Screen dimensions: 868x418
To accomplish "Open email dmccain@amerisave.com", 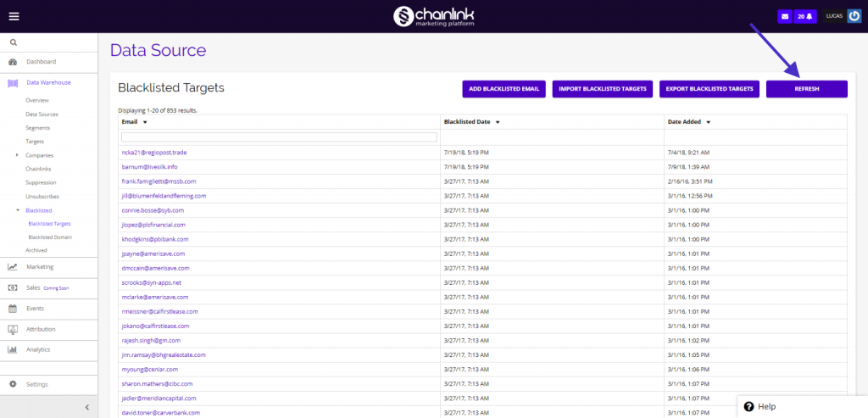I will click(x=156, y=268).
